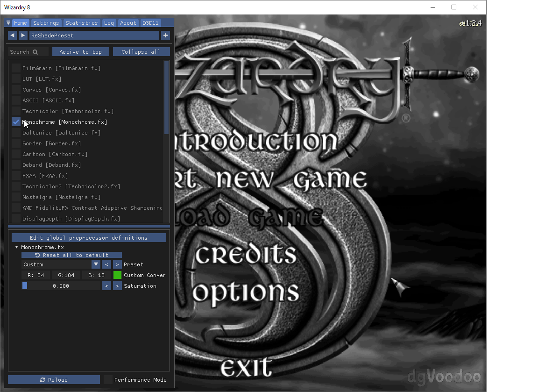Click the Saturation slider bar

(61, 286)
